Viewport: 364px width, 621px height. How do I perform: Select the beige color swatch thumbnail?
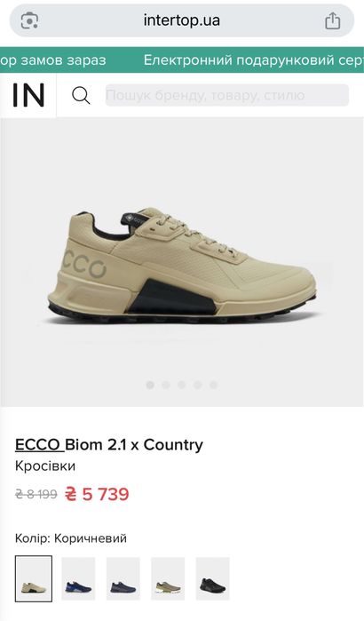tap(34, 578)
